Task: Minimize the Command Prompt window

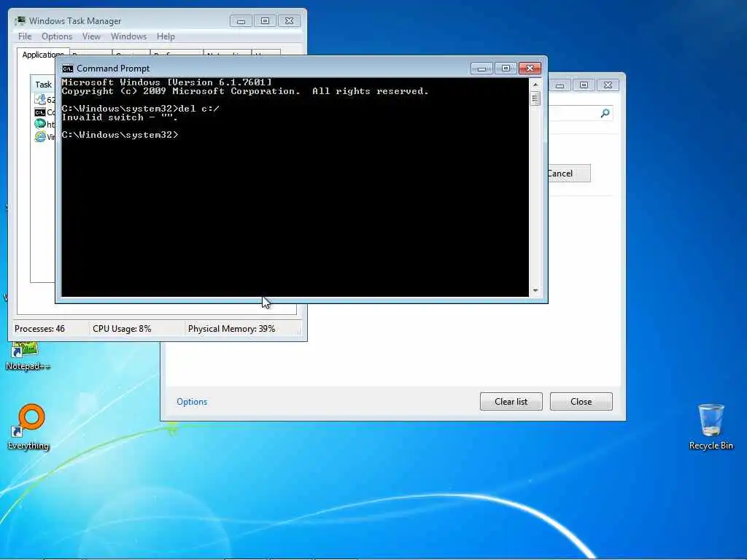Action: [481, 69]
